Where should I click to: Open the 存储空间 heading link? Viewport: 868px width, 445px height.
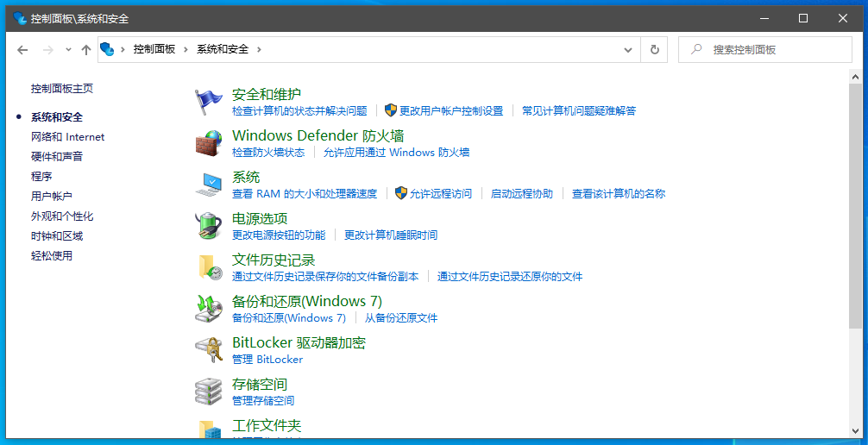tap(260, 384)
